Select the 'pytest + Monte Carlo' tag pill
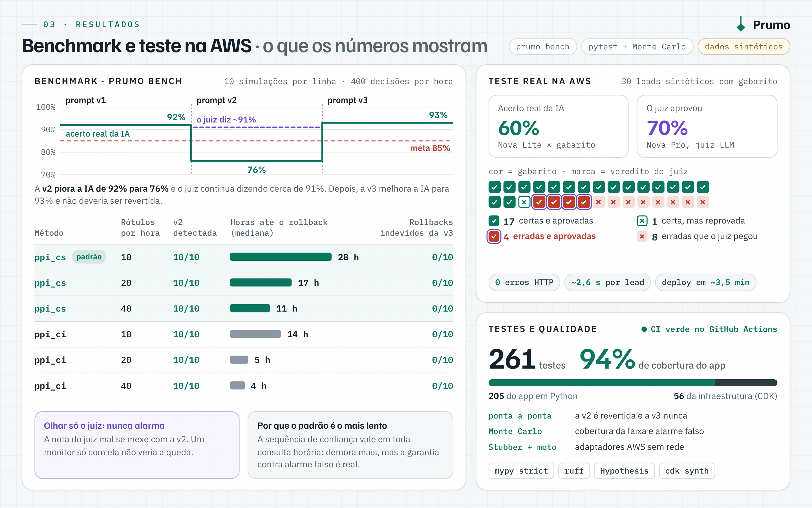Screen dimensions: 812x508 (x=637, y=47)
